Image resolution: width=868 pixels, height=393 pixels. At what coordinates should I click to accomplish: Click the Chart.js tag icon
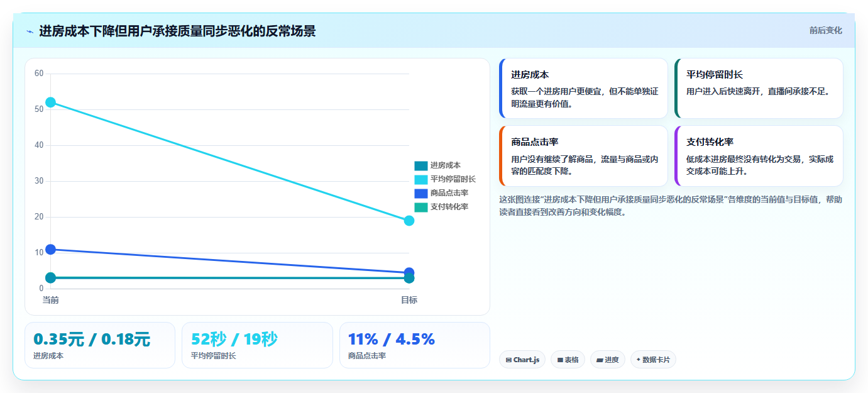(508, 360)
